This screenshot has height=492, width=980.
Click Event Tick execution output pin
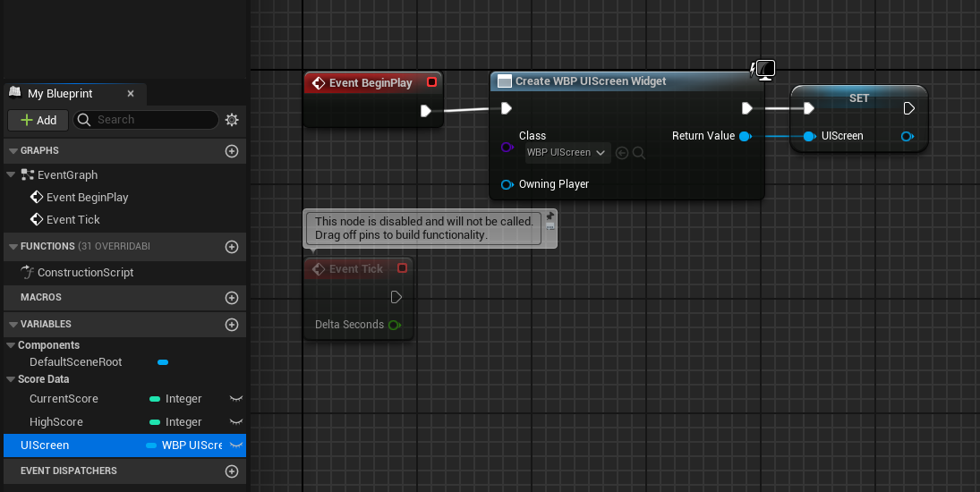396,297
